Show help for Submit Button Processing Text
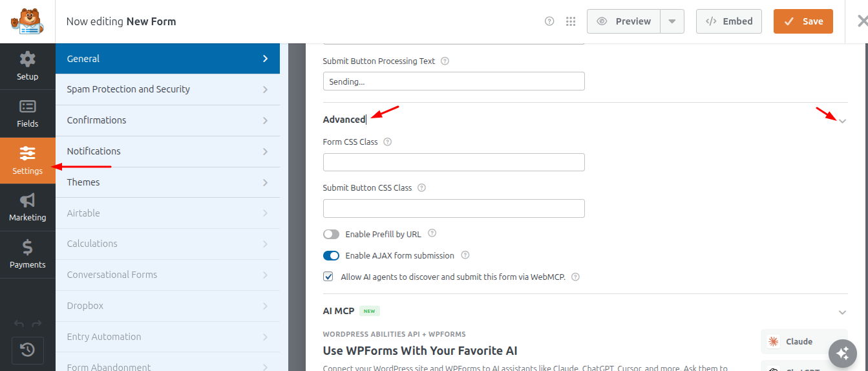 [x=445, y=61]
